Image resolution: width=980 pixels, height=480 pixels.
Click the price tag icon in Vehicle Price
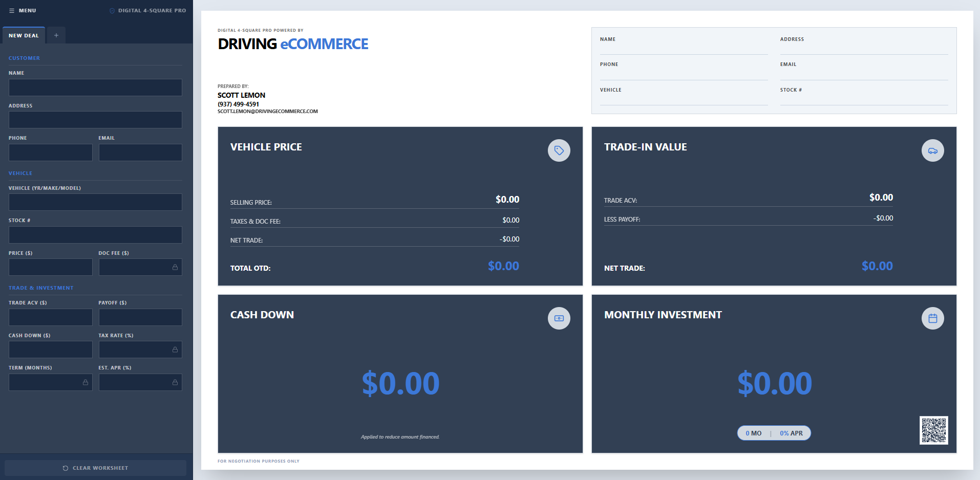click(x=559, y=150)
